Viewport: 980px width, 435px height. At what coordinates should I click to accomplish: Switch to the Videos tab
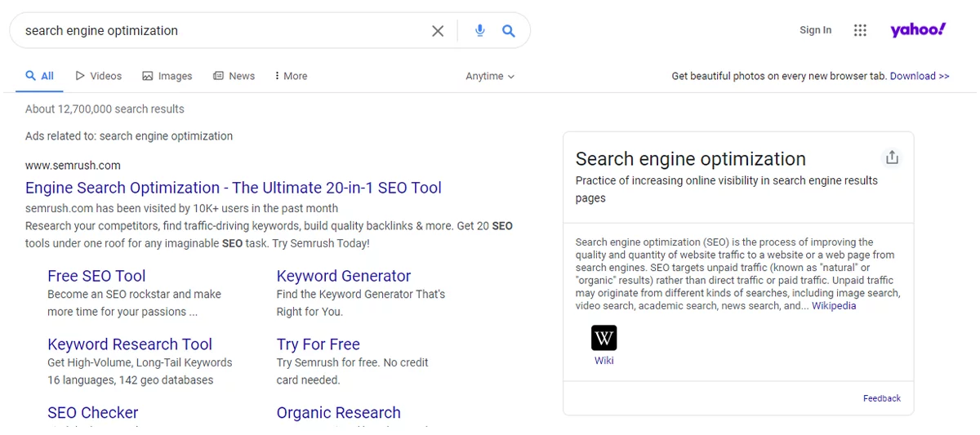click(98, 76)
